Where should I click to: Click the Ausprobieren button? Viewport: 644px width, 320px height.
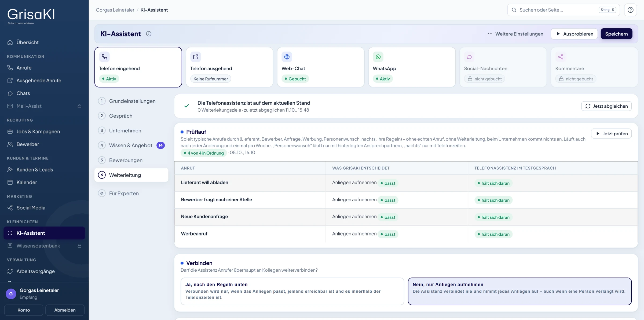(574, 34)
